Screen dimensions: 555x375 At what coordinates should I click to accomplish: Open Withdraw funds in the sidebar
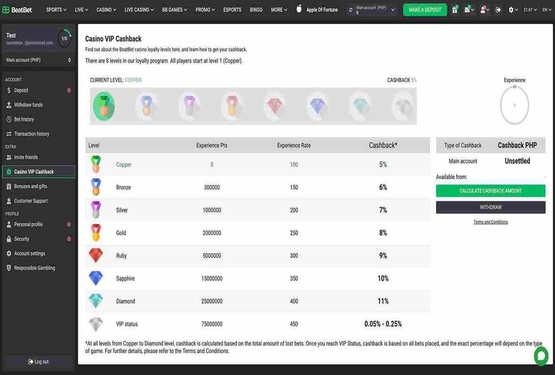pos(38,105)
